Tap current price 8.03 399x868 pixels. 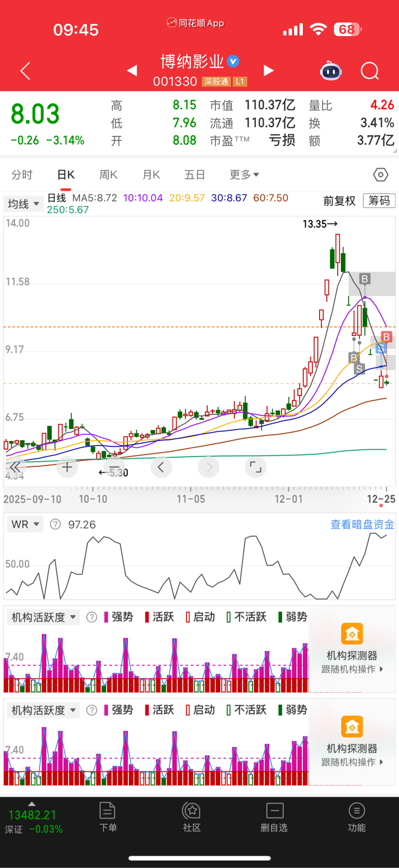(x=35, y=114)
